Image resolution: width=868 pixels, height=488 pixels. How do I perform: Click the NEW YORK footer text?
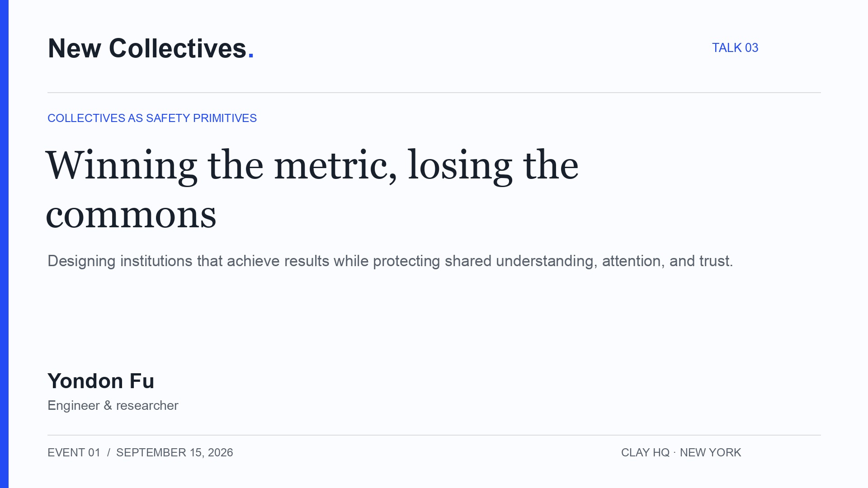pyautogui.click(x=711, y=452)
